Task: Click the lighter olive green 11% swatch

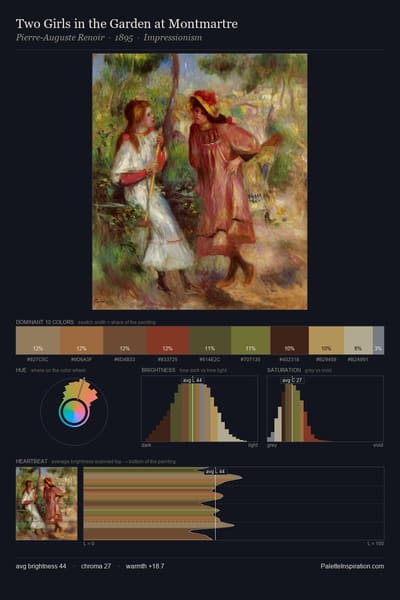Action: (x=251, y=340)
